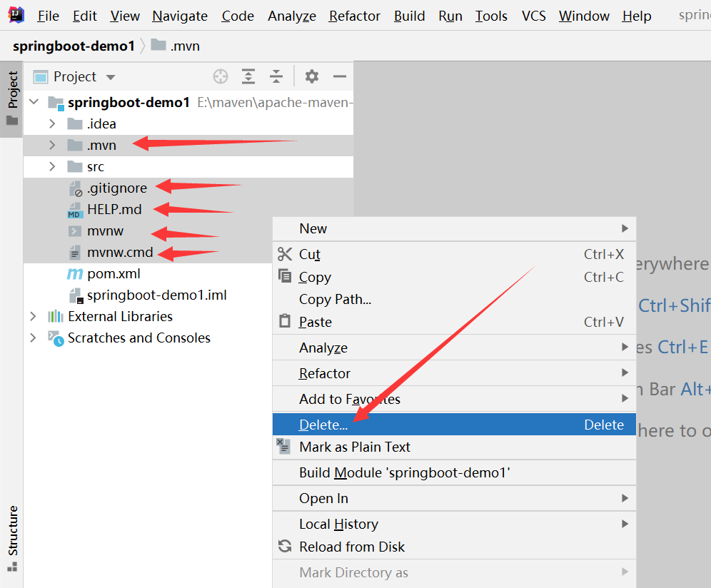Click the springboot-demo1.iml file icon

76,295
